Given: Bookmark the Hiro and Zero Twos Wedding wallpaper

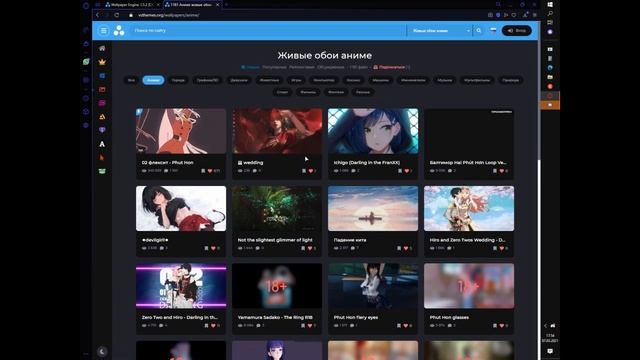Looking at the screenshot, I should [495, 248].
